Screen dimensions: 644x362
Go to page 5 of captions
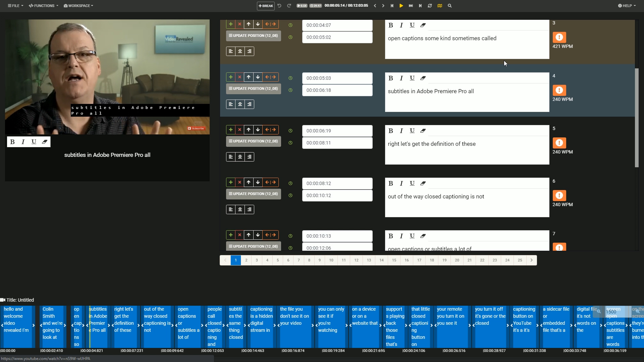click(x=278, y=260)
